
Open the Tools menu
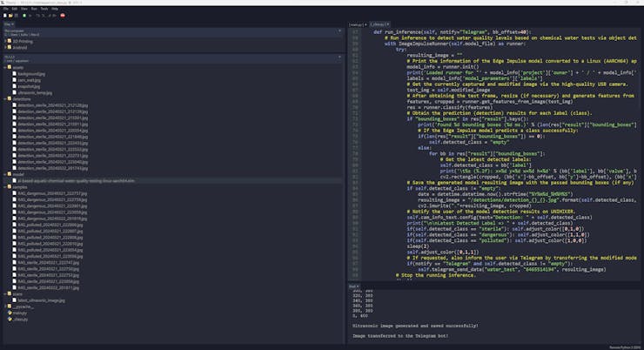pos(44,9)
